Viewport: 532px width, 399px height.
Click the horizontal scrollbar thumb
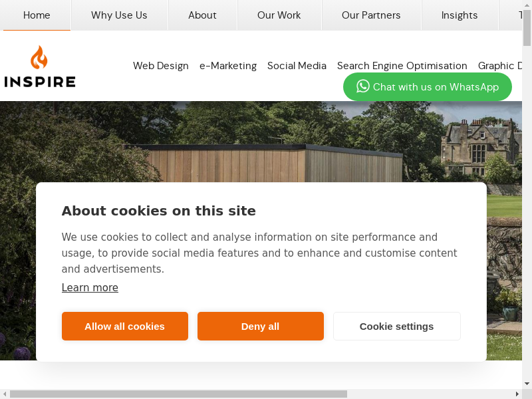[178, 394]
